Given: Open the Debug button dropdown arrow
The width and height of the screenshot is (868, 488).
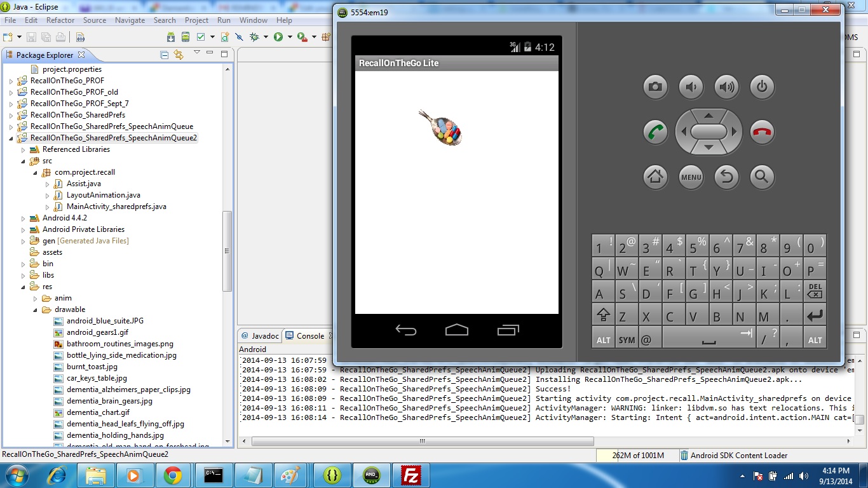Looking at the screenshot, I should coord(266,37).
